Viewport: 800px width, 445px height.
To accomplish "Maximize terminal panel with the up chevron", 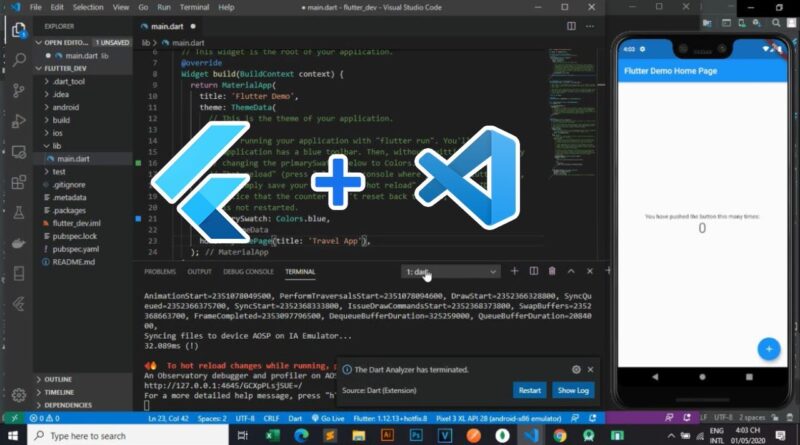I will (571, 271).
